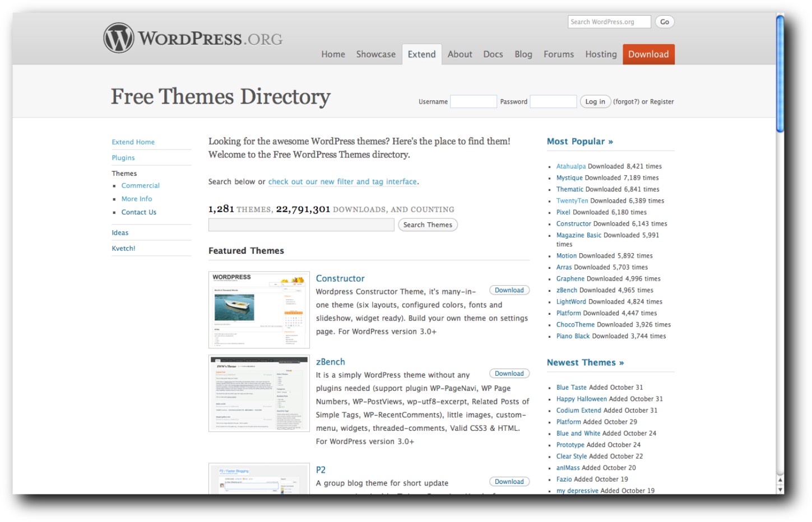Open the Arras theme link
Screen dimensions: 812x522
click(564, 267)
